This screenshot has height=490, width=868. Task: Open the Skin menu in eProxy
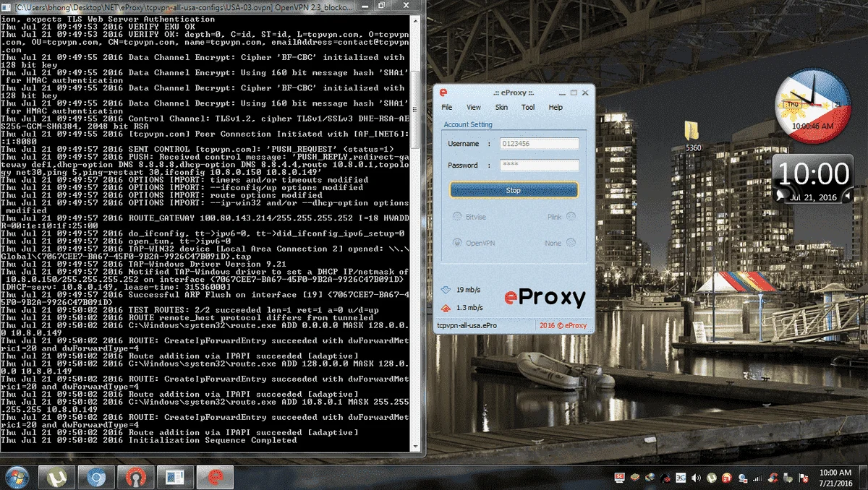pos(501,107)
